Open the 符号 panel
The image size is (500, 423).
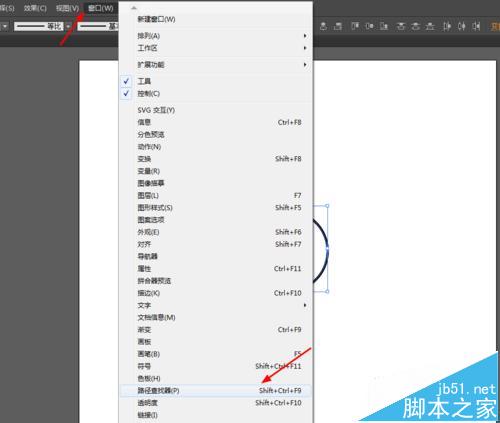click(x=216, y=366)
